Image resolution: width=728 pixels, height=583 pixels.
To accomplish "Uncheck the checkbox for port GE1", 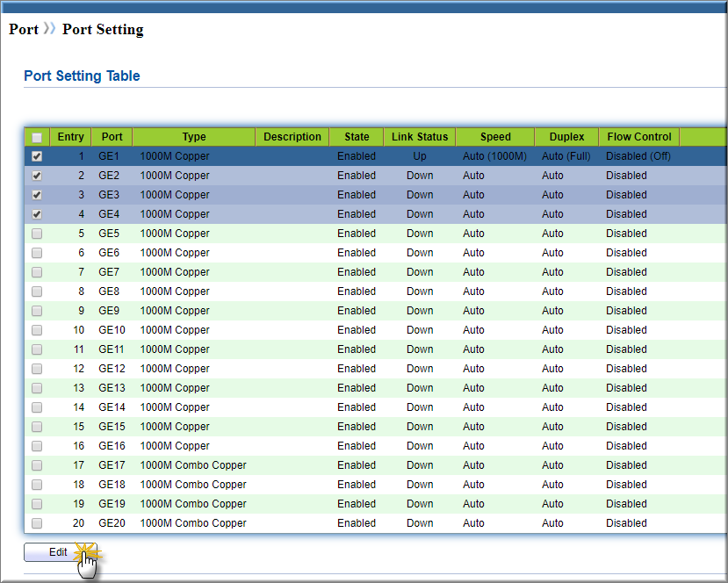I will click(x=37, y=156).
